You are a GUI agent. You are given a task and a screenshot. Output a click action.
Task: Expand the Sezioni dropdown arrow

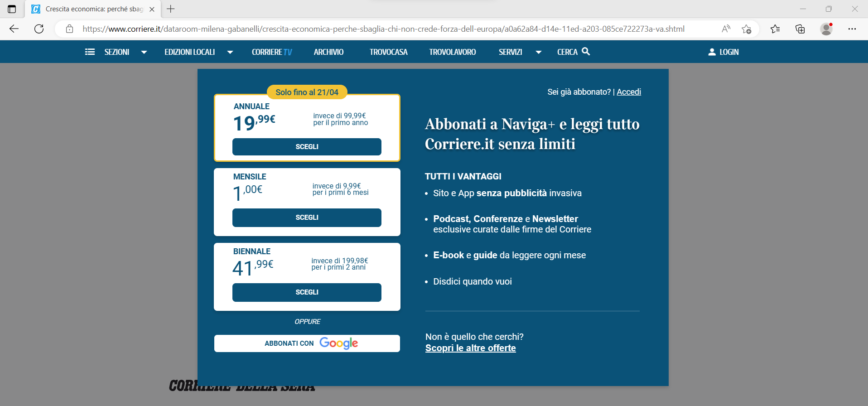point(144,52)
